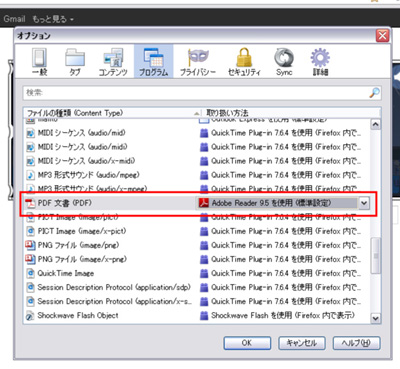Click the Adobe Reader icon in the action cell
Viewport: 400px width, 369px height.
click(x=204, y=203)
